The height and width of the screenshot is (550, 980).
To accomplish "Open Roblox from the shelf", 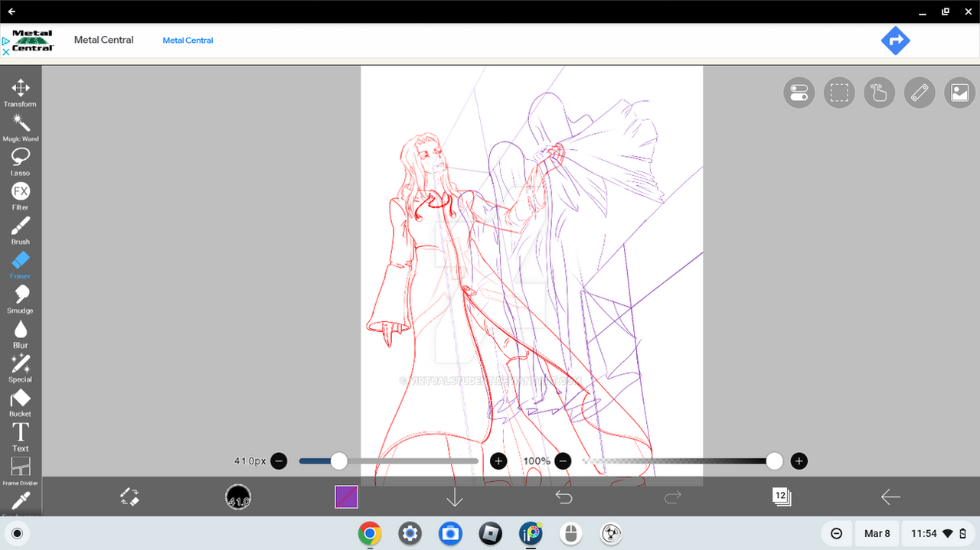I will pyautogui.click(x=490, y=533).
